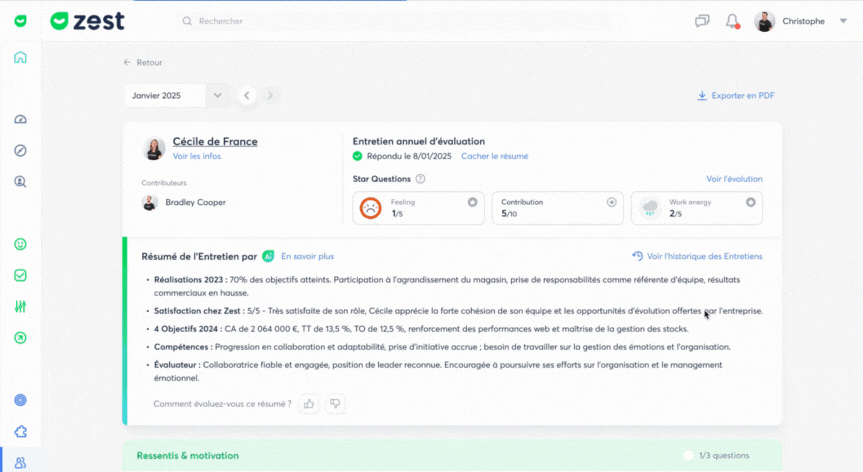Toggle the star on Contribution card
The height and width of the screenshot is (472, 863).
611,202
